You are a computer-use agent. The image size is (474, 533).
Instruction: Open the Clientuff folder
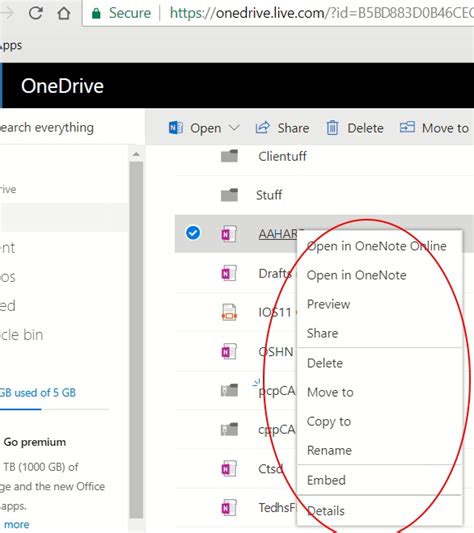[x=282, y=156]
